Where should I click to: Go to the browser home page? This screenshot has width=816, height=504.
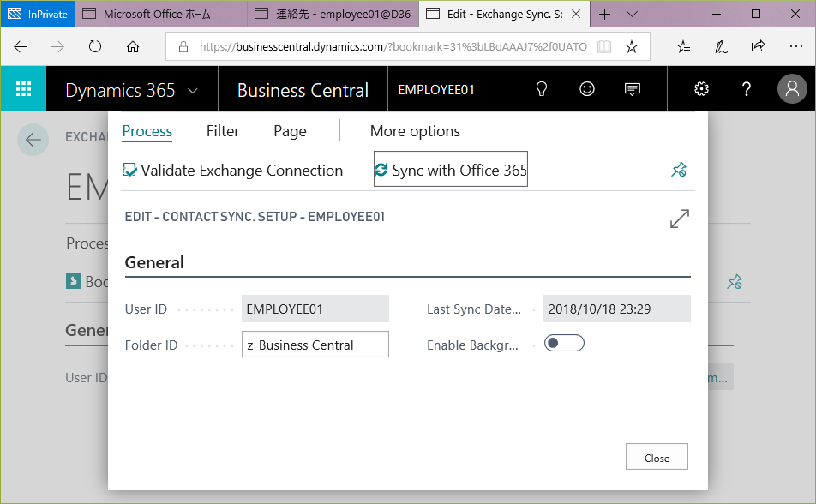tap(133, 47)
